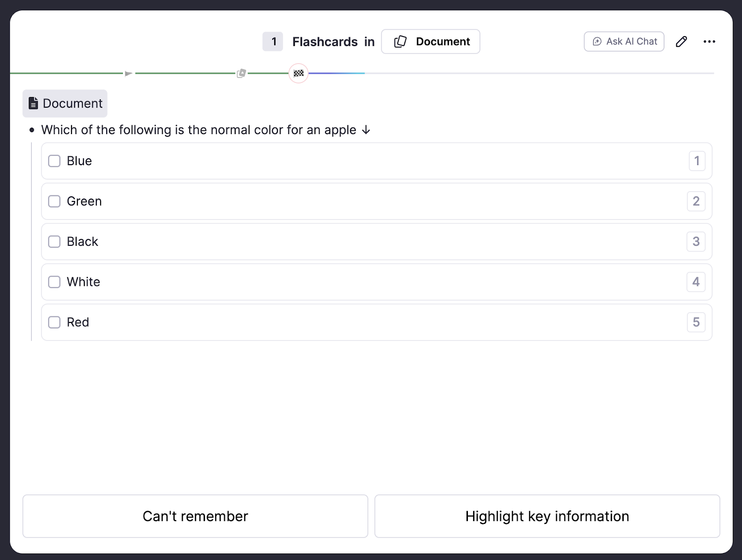Click the pencil edit icon
742x560 pixels.
(x=681, y=42)
